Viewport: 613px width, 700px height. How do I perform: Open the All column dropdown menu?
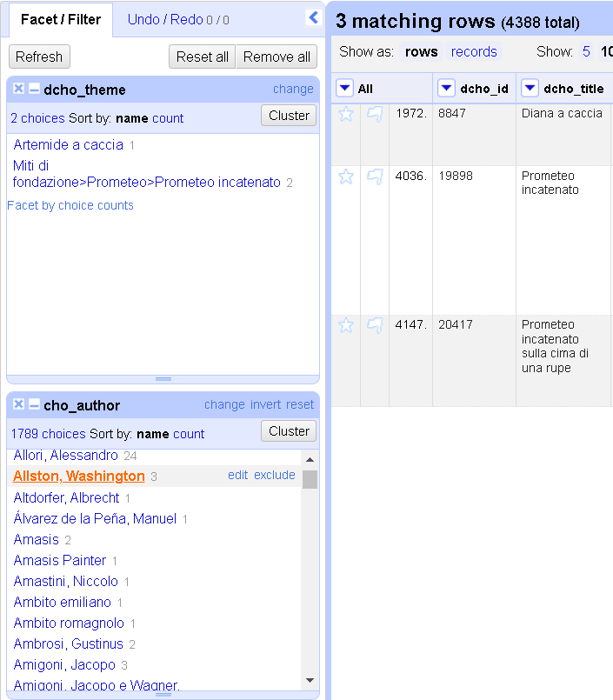[345, 88]
